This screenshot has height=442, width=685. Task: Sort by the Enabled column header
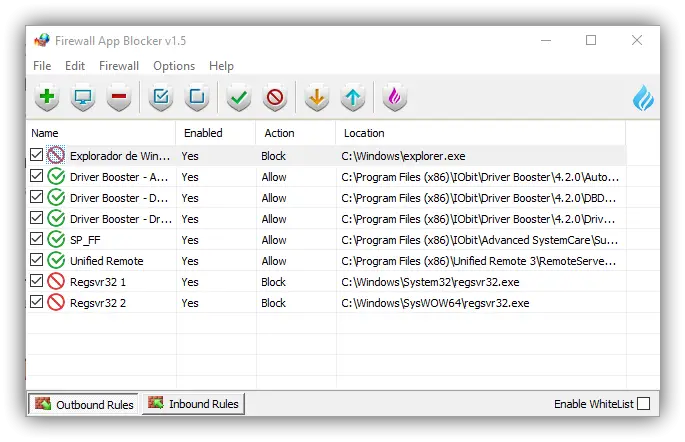(x=216, y=133)
